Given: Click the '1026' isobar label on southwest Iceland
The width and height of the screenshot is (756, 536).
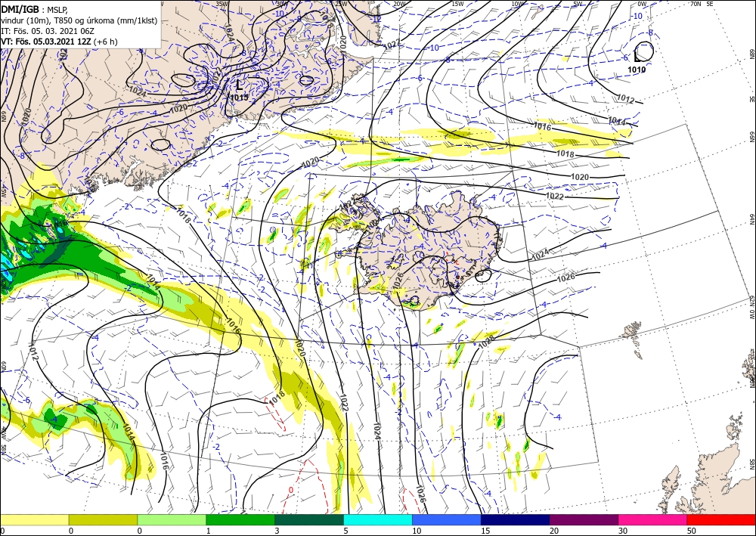Looking at the screenshot, I should (397, 283).
